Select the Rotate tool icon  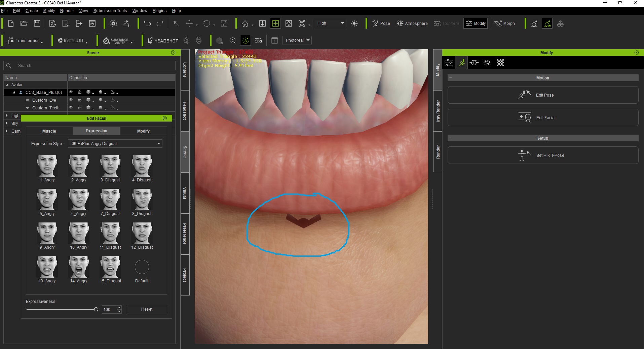206,24
